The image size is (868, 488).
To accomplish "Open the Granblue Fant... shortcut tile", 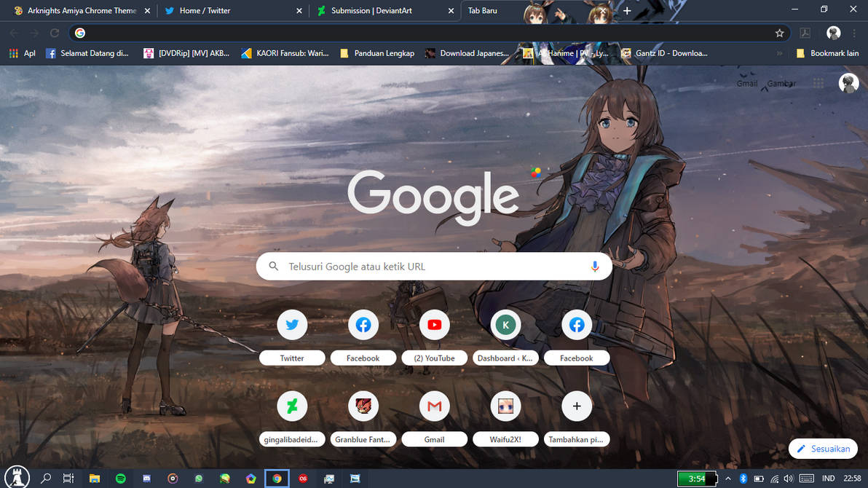I will 363,418.
